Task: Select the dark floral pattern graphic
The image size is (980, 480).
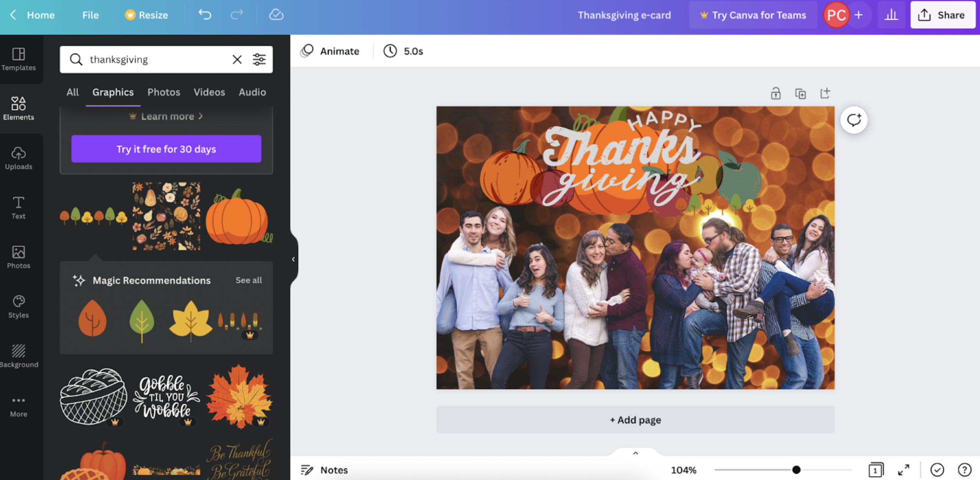Action: pos(166,216)
